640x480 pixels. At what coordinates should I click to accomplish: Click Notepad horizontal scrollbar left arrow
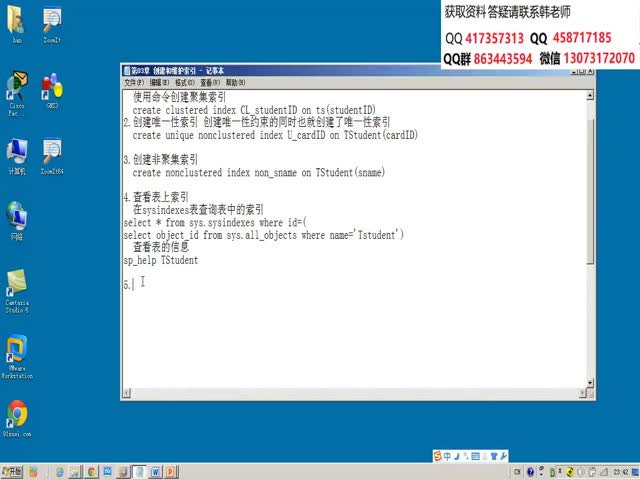(x=127, y=393)
